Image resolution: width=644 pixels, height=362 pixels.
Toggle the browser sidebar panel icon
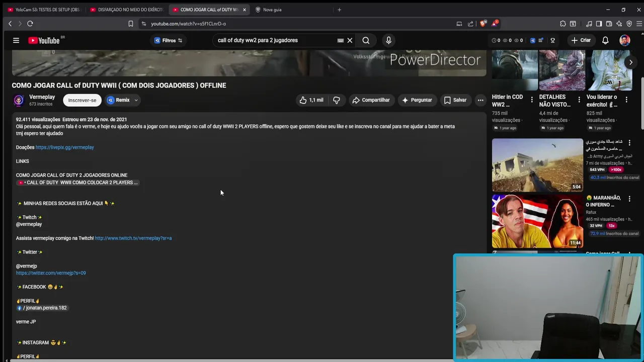point(599,24)
